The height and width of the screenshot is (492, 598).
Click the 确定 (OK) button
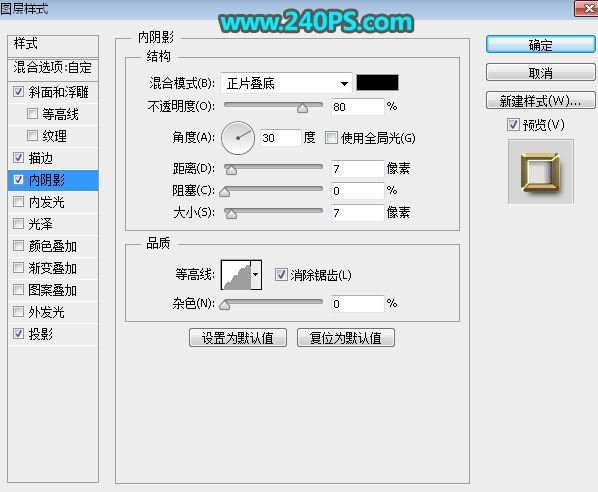pyautogui.click(x=540, y=45)
